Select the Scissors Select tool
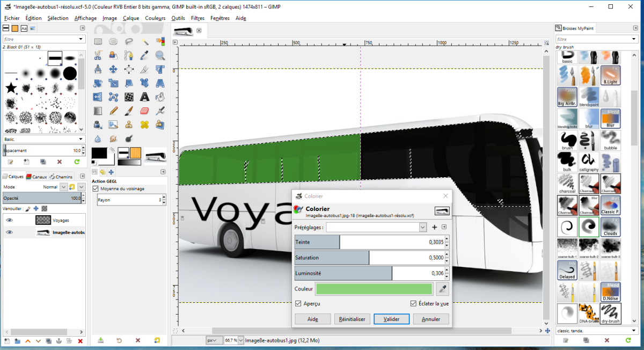644x350 pixels. [x=98, y=55]
